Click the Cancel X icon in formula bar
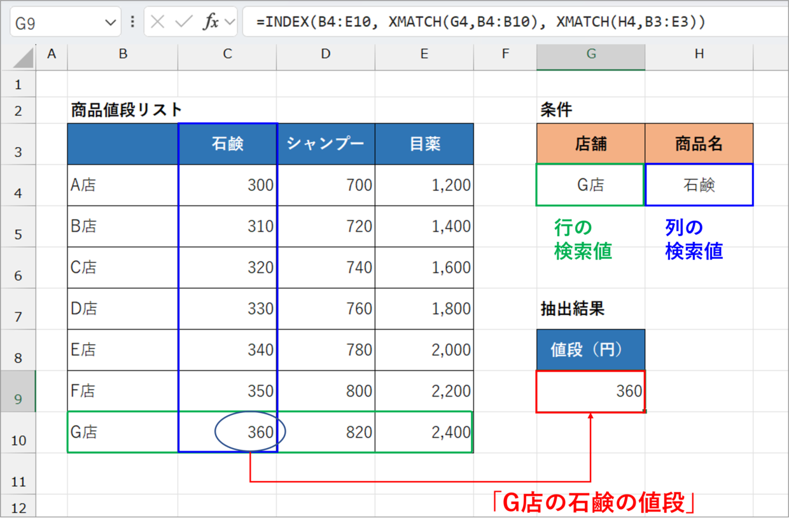The image size is (789, 532). pos(158,22)
